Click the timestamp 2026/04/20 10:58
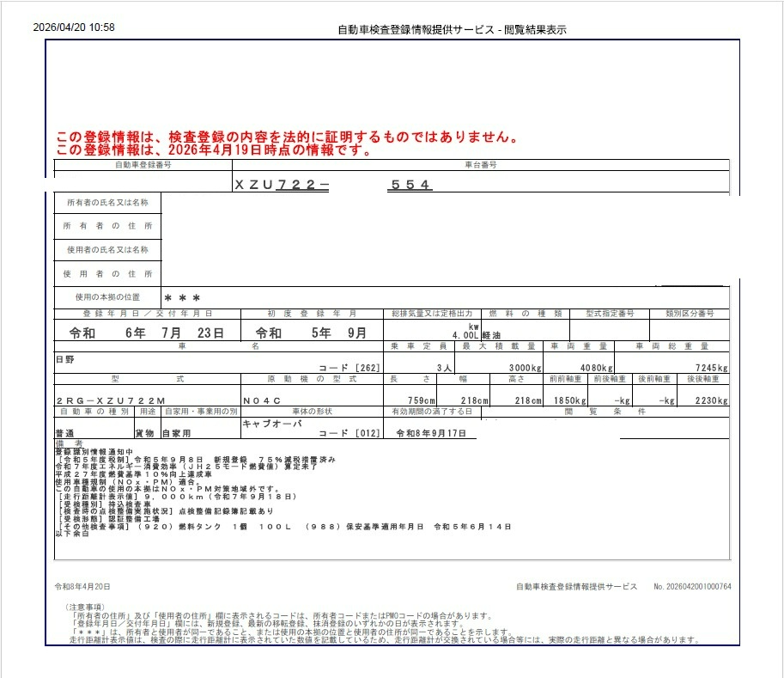This screenshot has height=678, width=784. pyautogui.click(x=74, y=27)
